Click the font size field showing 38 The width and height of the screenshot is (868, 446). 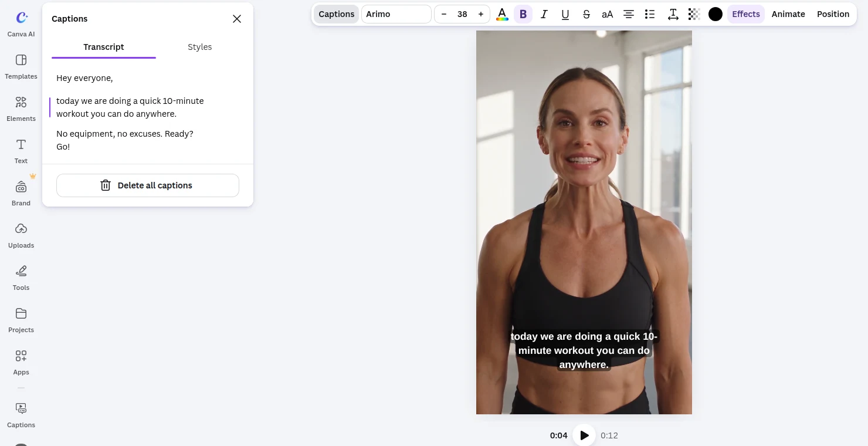462,14
